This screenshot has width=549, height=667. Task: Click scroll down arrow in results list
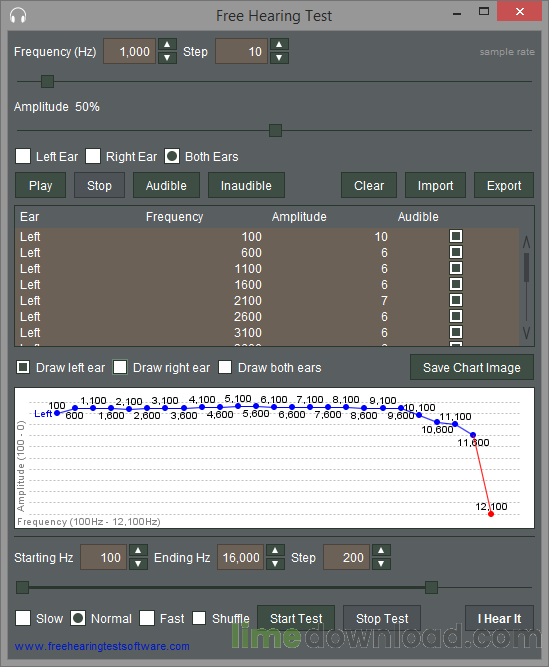pyautogui.click(x=526, y=333)
